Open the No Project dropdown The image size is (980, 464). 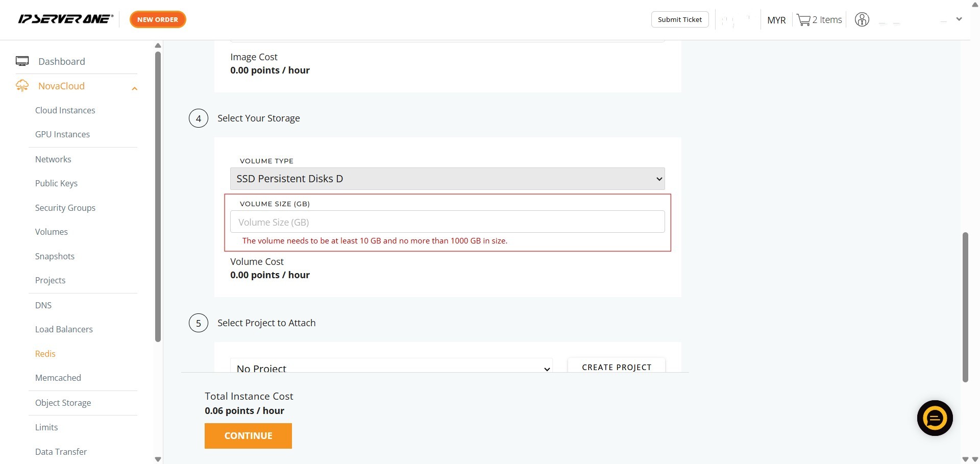coord(391,367)
